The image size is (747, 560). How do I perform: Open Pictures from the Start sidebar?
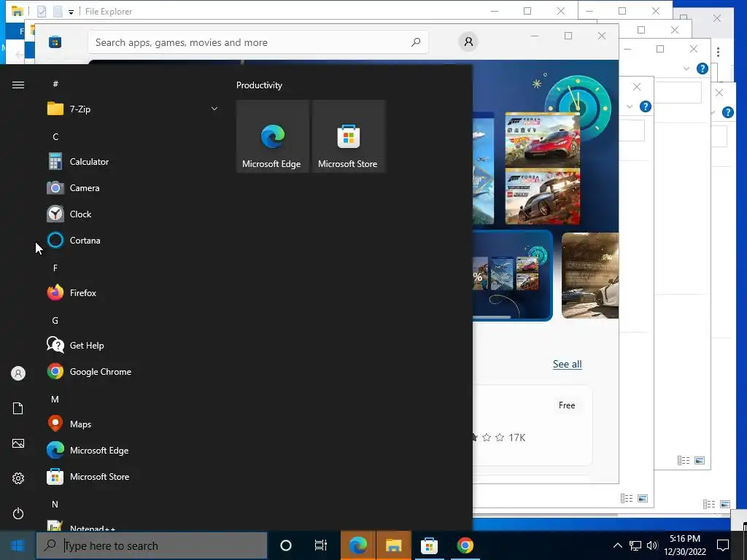tap(18, 443)
